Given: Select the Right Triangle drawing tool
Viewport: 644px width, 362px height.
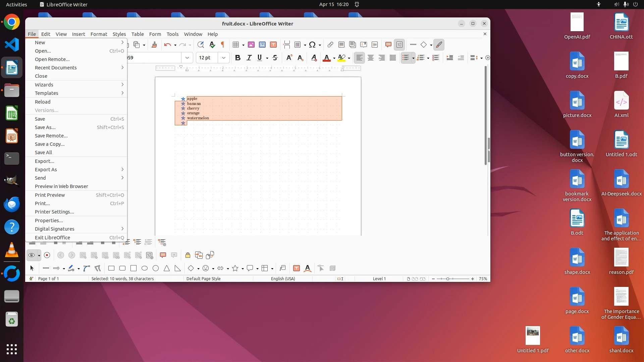Looking at the screenshot, I should tap(177, 268).
